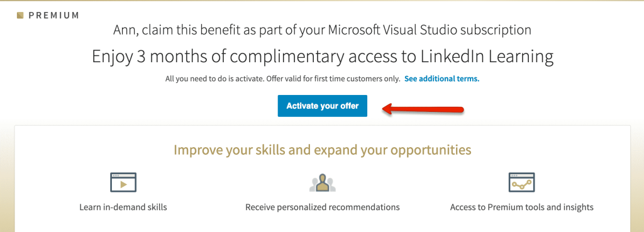Click the red arrow annotation

click(x=423, y=109)
